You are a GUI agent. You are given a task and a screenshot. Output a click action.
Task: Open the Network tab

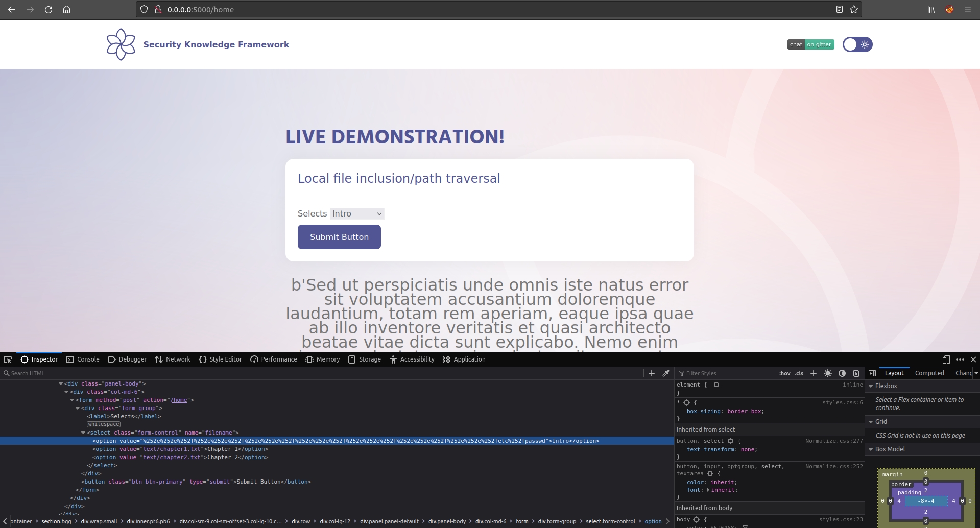click(x=173, y=359)
